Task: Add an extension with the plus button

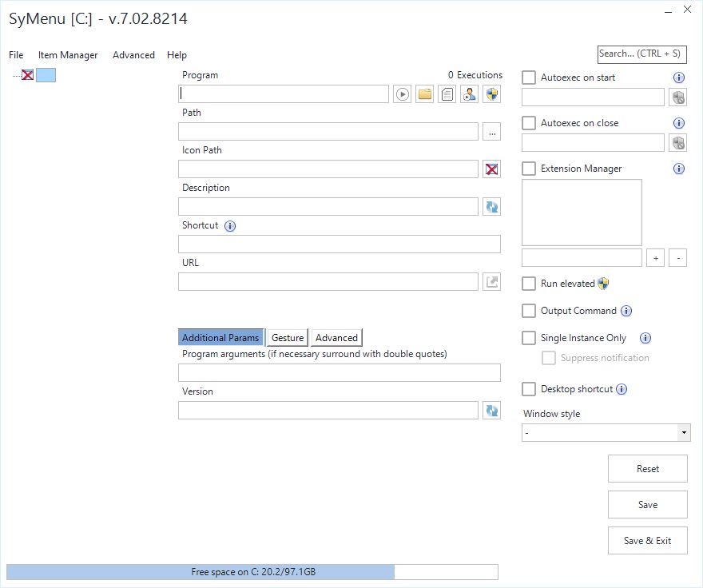Action: [656, 258]
